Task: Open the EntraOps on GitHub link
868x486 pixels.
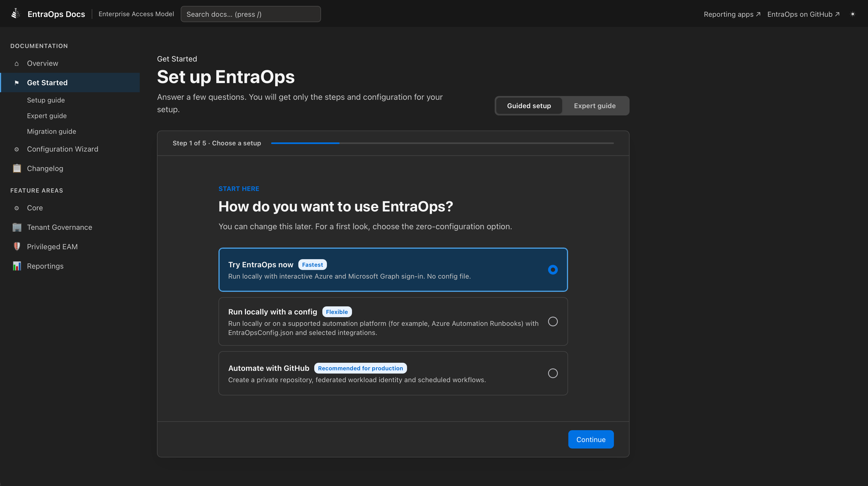Action: (803, 14)
